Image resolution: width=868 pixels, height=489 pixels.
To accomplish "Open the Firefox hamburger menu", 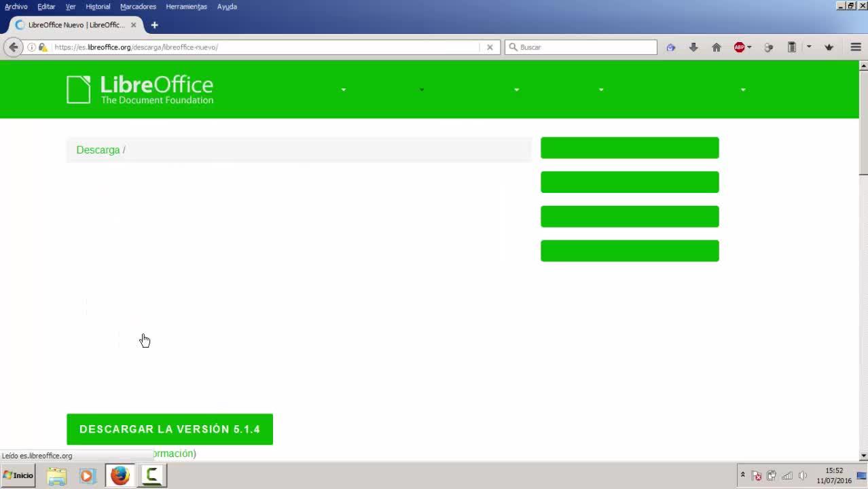I will tap(856, 47).
